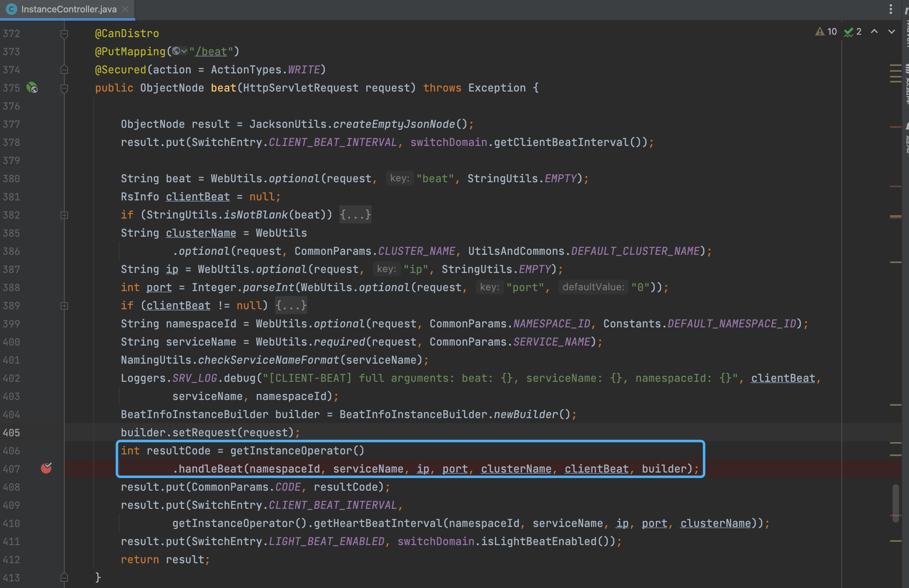Click SRV_LOG on line 402
This screenshot has height=588, width=909.
[x=195, y=378]
